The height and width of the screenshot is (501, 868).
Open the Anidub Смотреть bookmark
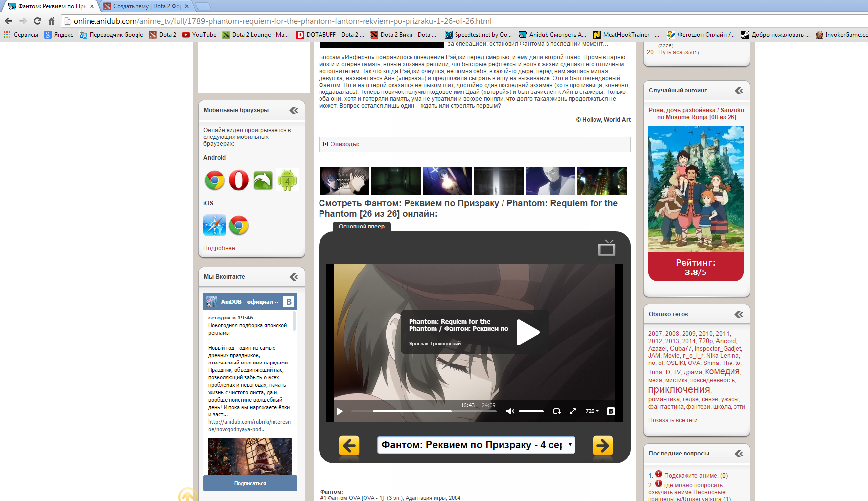pos(552,35)
